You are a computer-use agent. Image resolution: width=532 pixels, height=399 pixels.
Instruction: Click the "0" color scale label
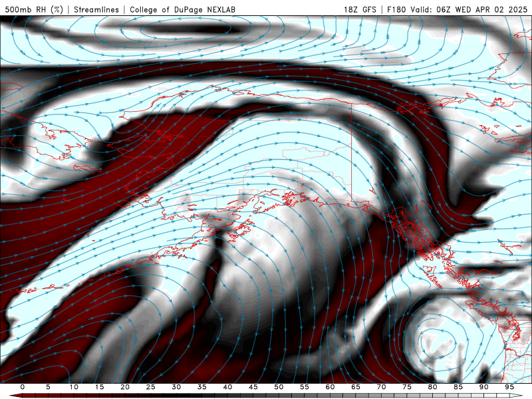23,387
